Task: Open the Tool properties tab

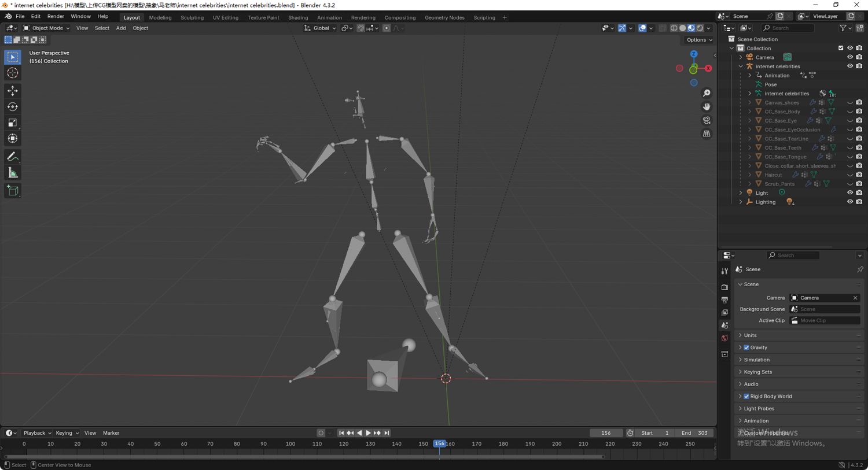Action: click(724, 271)
